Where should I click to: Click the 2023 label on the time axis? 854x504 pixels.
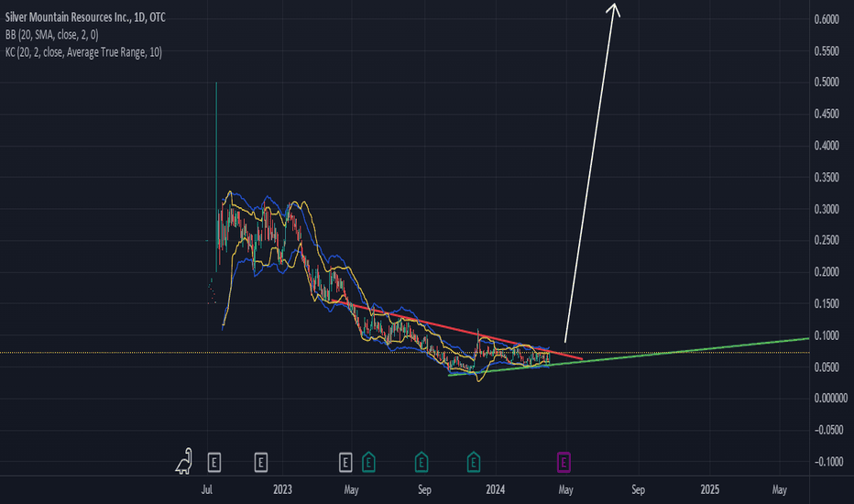click(282, 489)
